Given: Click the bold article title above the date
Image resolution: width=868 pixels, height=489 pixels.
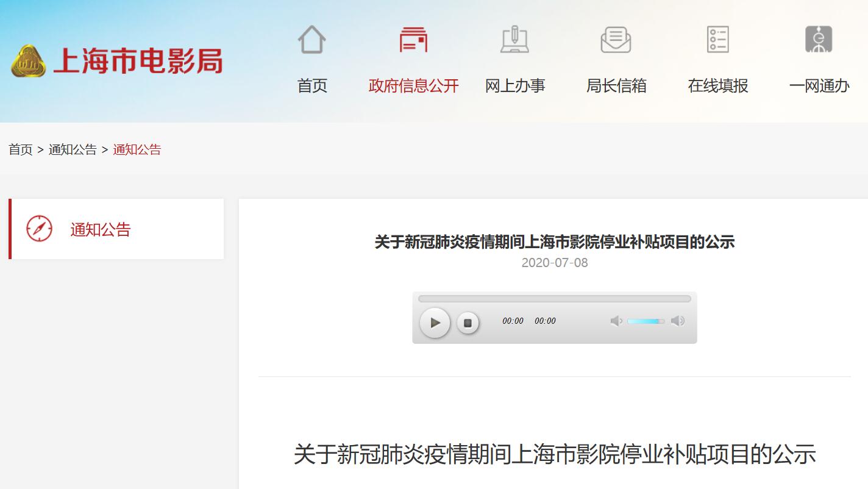Looking at the screenshot, I should tap(555, 242).
